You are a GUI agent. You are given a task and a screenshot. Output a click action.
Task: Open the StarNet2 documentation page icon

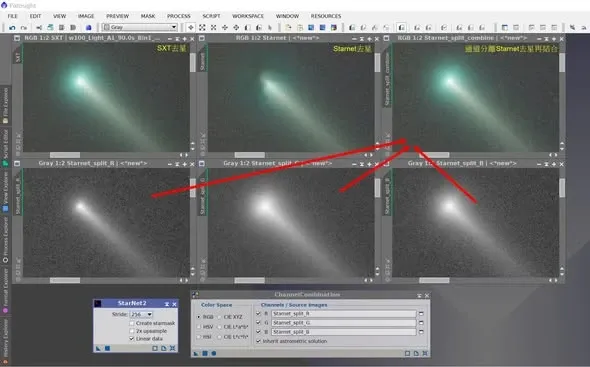(164, 349)
